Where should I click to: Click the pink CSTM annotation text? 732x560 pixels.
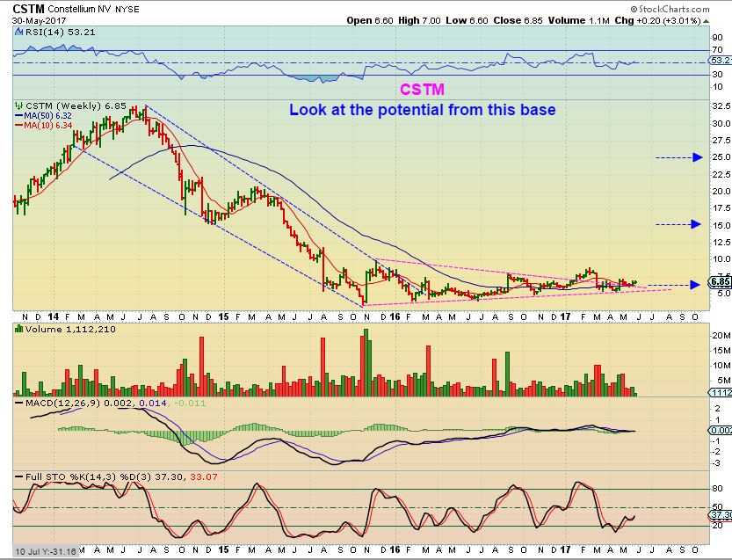422,89
